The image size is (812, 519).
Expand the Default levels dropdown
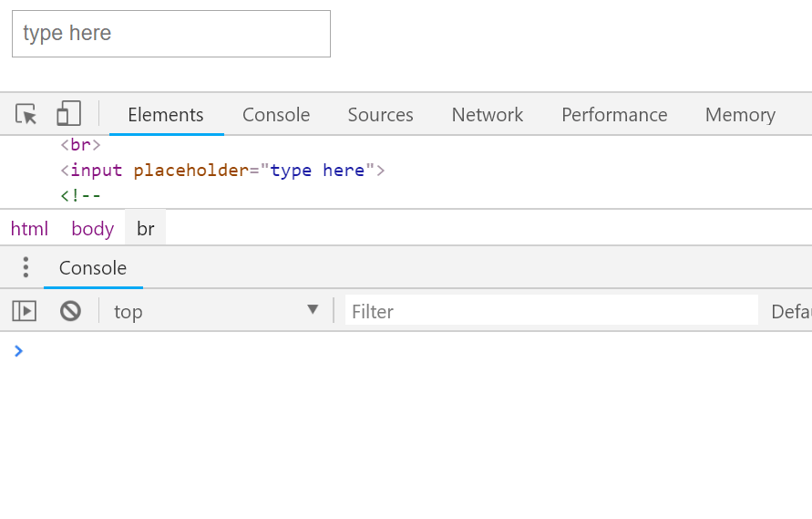point(790,311)
